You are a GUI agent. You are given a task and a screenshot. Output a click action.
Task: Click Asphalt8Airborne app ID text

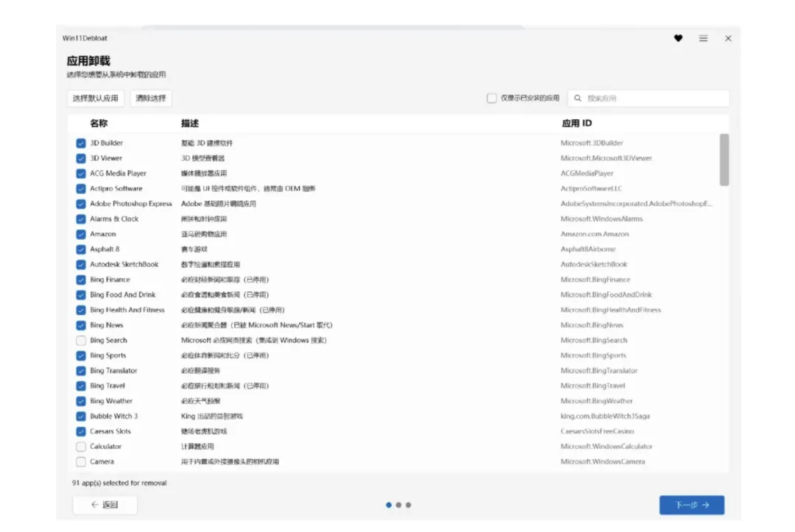click(588, 249)
